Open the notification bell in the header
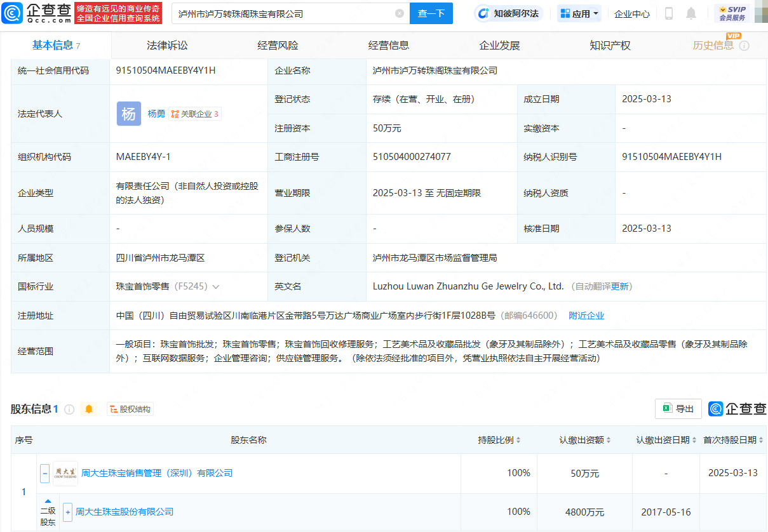Screen dimensions: 768x532 click(x=691, y=13)
